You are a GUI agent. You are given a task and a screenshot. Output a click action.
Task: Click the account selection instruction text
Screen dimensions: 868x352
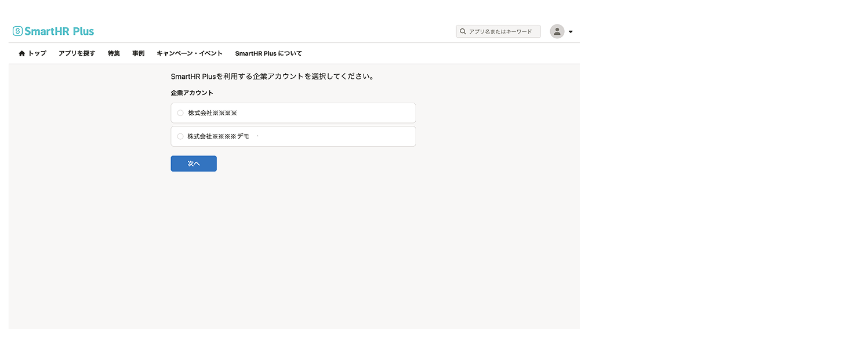pyautogui.click(x=272, y=77)
